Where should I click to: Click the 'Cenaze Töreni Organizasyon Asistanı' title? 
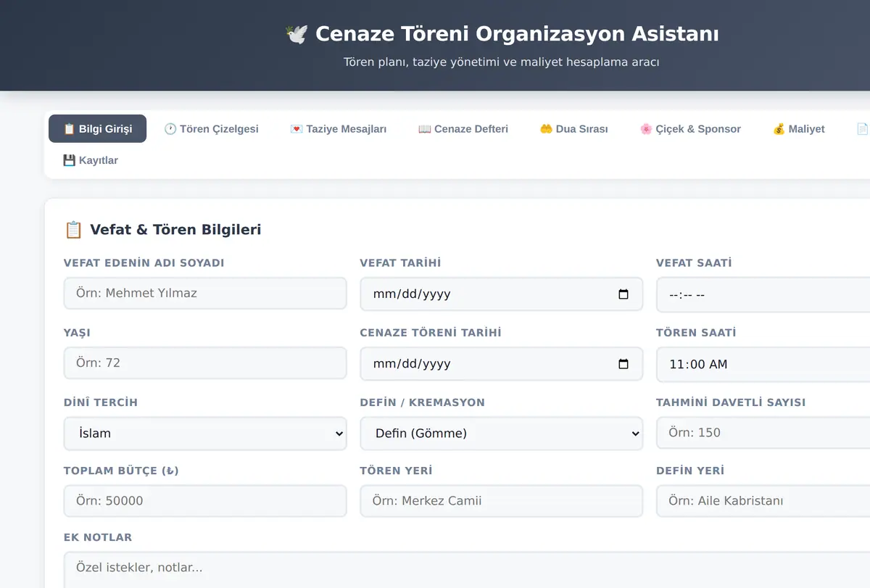click(517, 34)
